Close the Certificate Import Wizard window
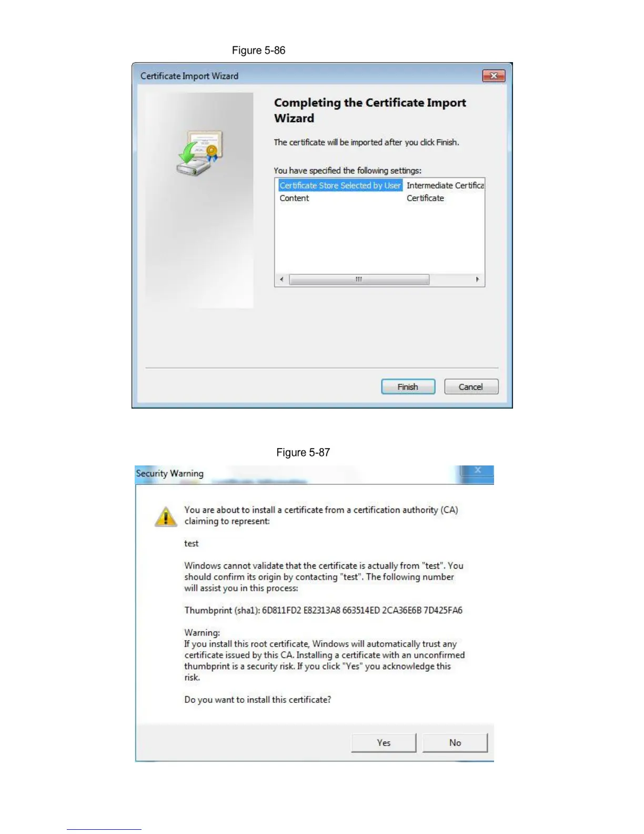This screenshot has width=644, height=834. pyautogui.click(x=494, y=76)
